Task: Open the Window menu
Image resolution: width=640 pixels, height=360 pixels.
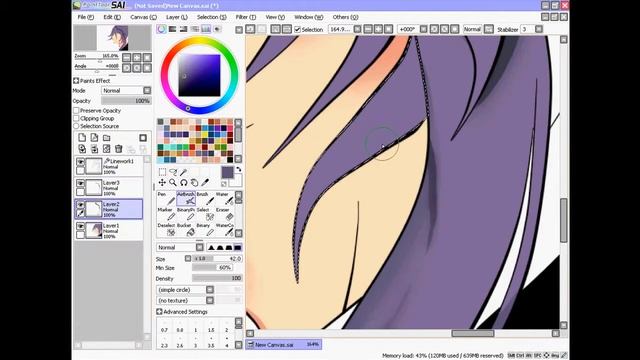Action: [x=309, y=17]
